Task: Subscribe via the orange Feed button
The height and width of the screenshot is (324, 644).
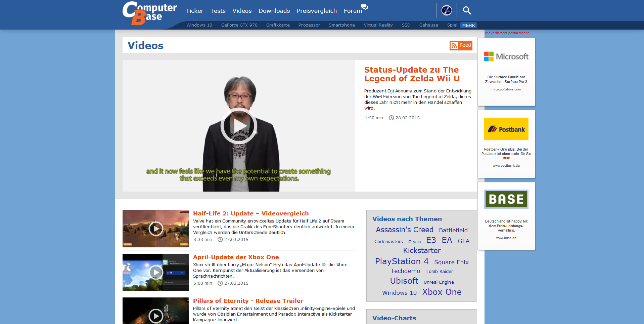Action: click(461, 45)
